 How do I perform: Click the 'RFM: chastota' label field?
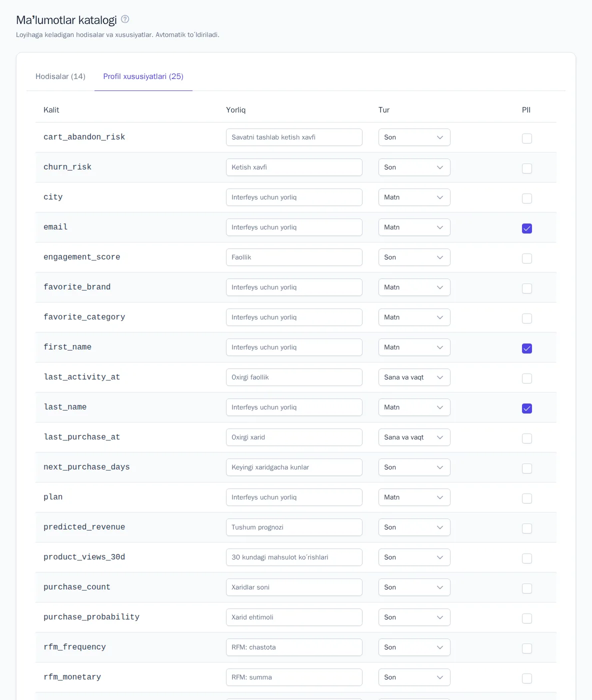294,647
